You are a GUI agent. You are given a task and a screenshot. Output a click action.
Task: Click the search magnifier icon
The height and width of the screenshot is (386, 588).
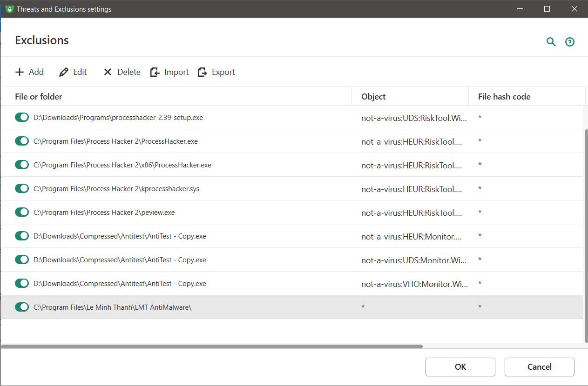pyautogui.click(x=551, y=42)
